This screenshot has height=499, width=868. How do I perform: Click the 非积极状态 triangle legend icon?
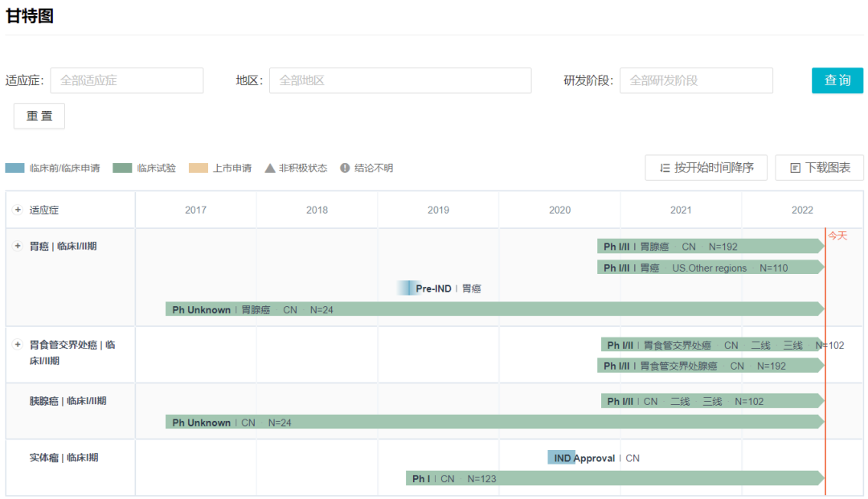tap(270, 168)
